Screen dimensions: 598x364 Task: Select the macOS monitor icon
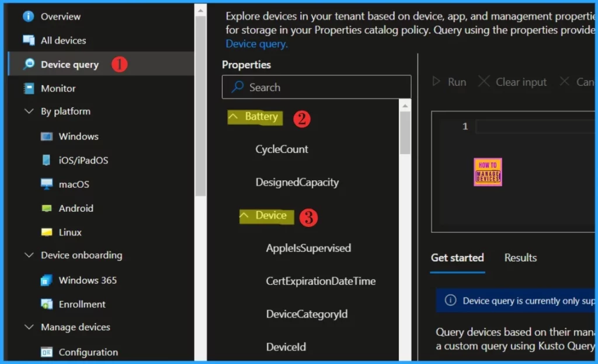pos(47,184)
